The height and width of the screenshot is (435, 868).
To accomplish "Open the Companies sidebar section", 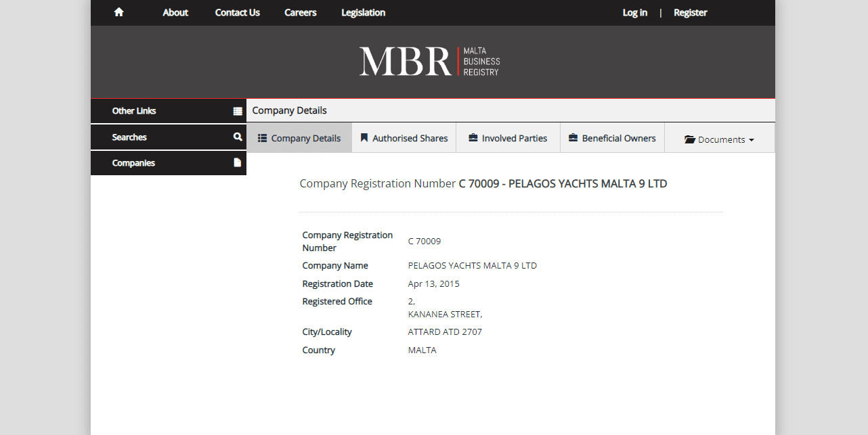I will pos(133,163).
